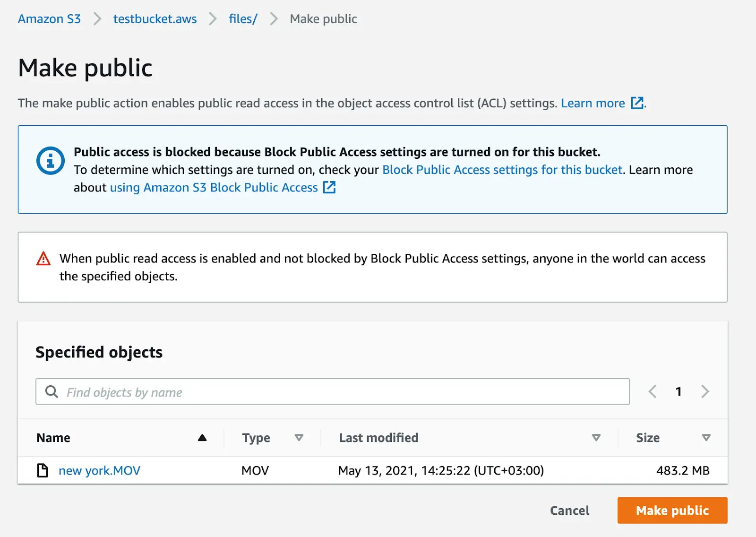Click the Find objects by name search field
This screenshot has width=756, height=537.
click(x=331, y=392)
